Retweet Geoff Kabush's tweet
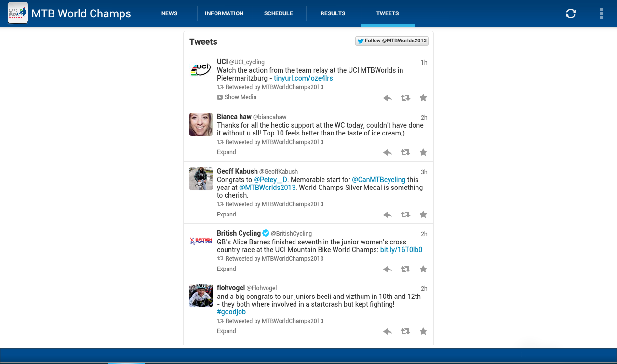Image resolution: width=617 pixels, height=364 pixels. [405, 215]
